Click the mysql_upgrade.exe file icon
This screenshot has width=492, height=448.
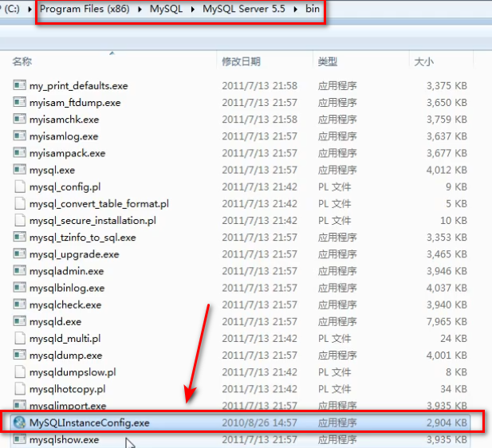[x=19, y=253]
